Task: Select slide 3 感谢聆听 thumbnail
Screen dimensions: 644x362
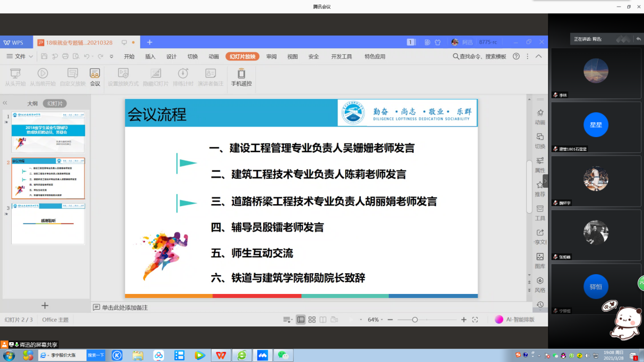Action: pyautogui.click(x=48, y=223)
